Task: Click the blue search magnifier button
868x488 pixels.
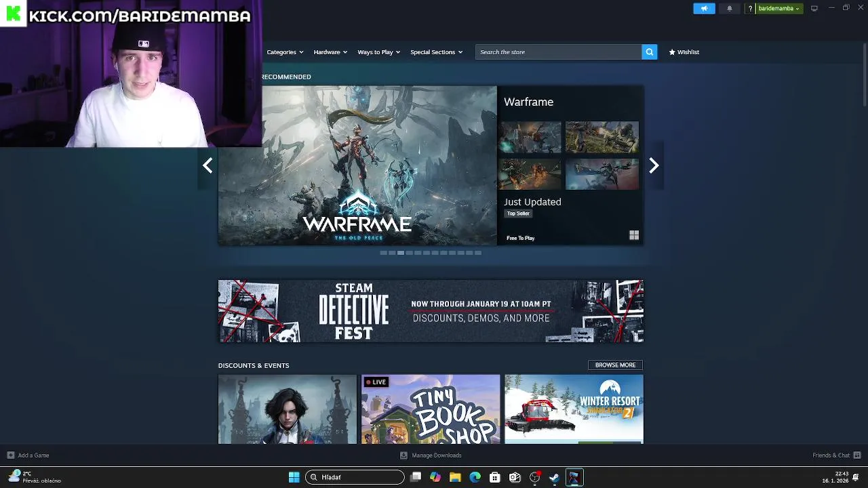Action: 650,52
